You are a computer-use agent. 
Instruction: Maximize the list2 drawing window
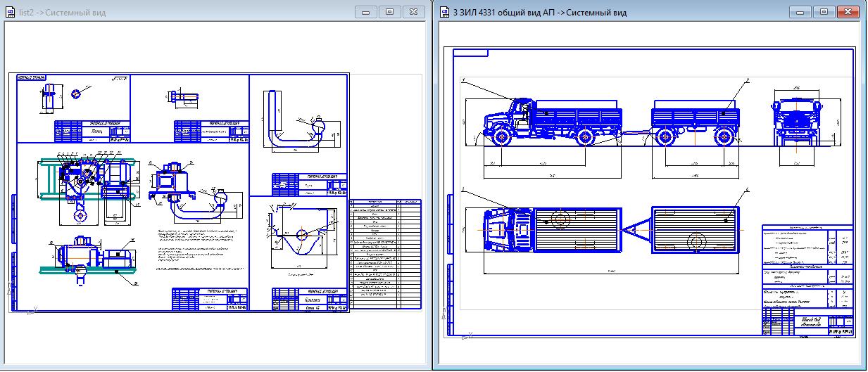click(x=389, y=12)
